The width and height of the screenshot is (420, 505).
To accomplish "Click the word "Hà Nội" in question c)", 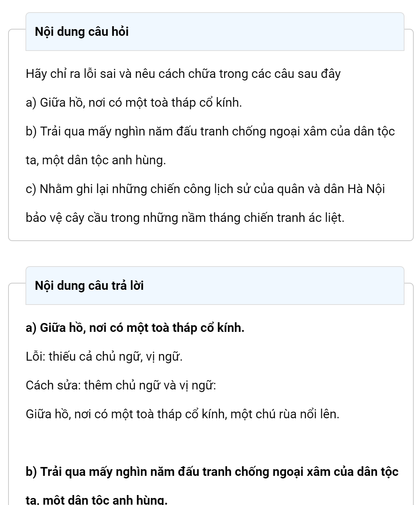I will (x=366, y=189).
